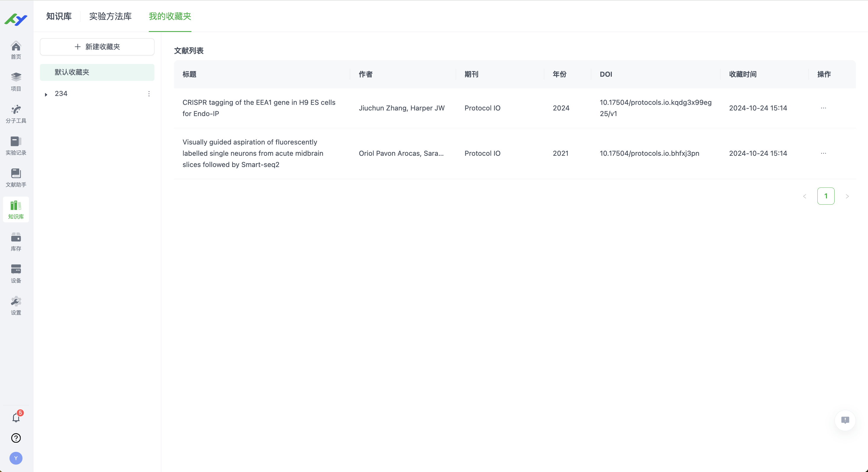
Task: Select the 默认收藏夹 folder
Action: point(97,72)
